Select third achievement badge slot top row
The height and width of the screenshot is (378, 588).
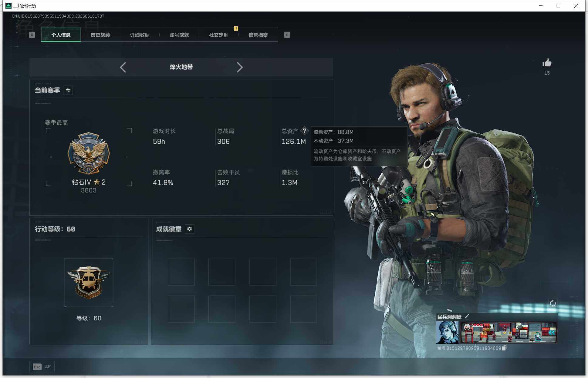[x=263, y=272]
